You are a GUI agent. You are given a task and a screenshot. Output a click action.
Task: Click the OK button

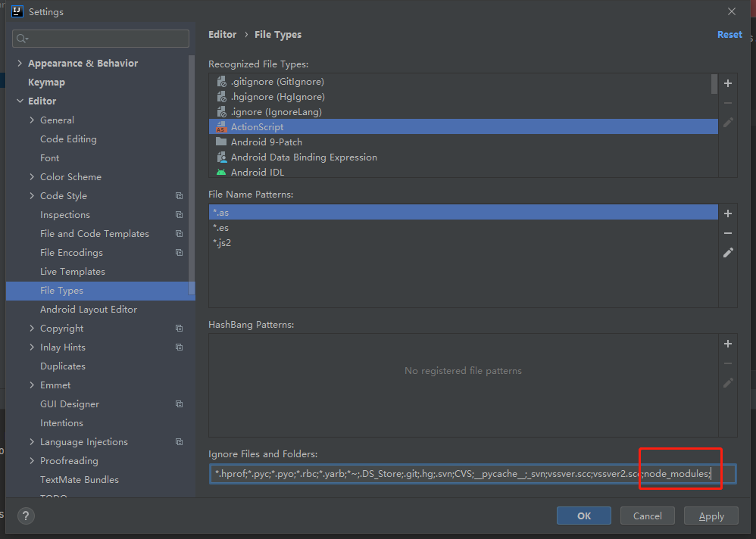(584, 516)
